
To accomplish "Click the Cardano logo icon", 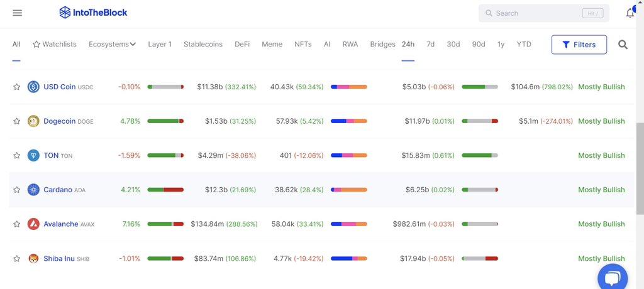I will coord(33,190).
